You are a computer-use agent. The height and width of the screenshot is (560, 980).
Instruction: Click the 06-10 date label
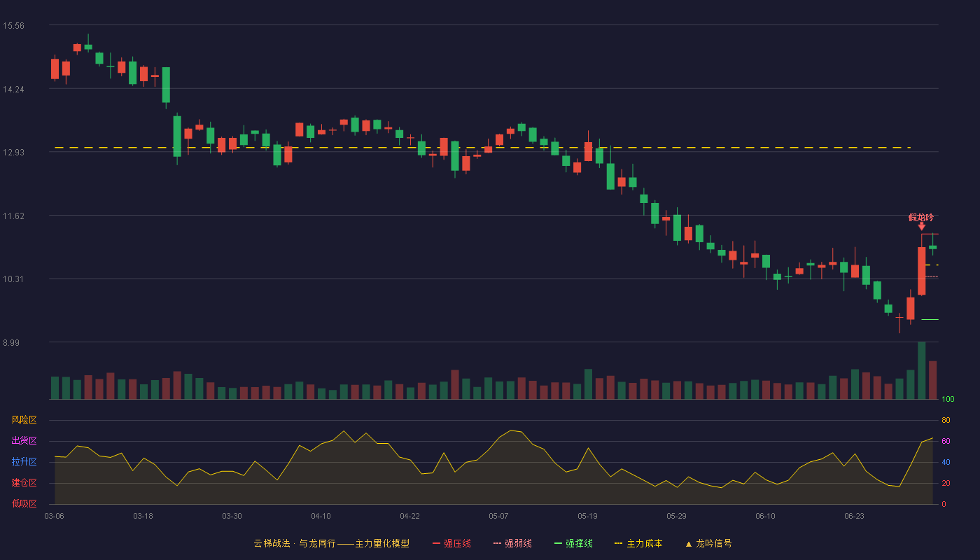pyautogui.click(x=765, y=516)
